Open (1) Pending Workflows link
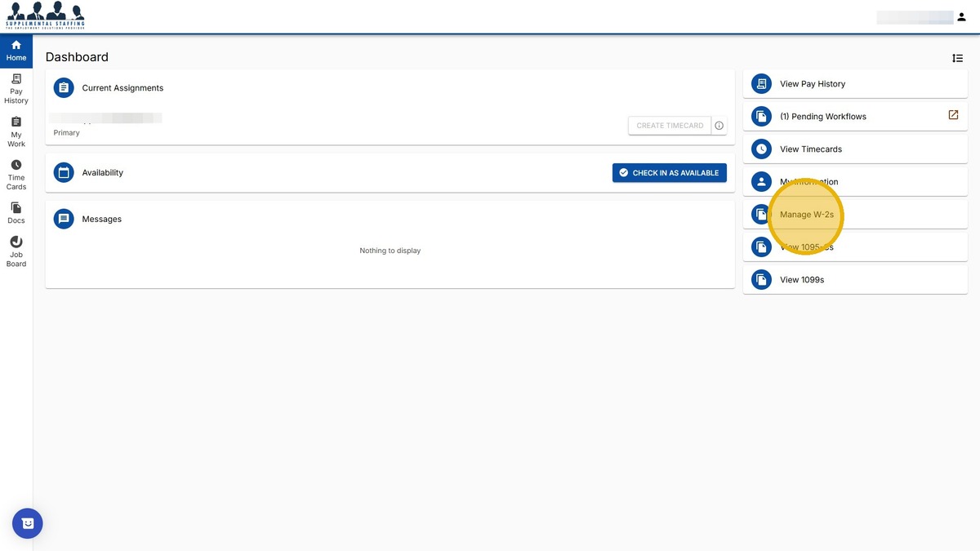The height and width of the screenshot is (551, 980). [822, 117]
